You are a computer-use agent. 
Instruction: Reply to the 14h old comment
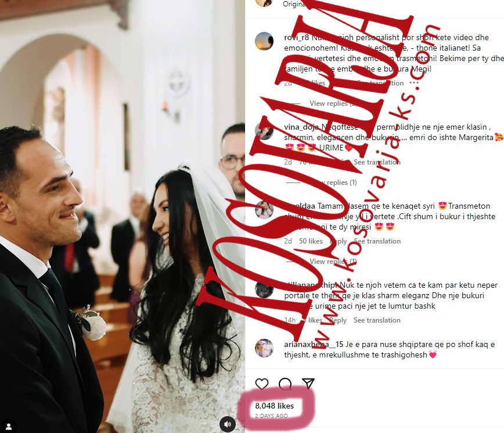point(338,320)
